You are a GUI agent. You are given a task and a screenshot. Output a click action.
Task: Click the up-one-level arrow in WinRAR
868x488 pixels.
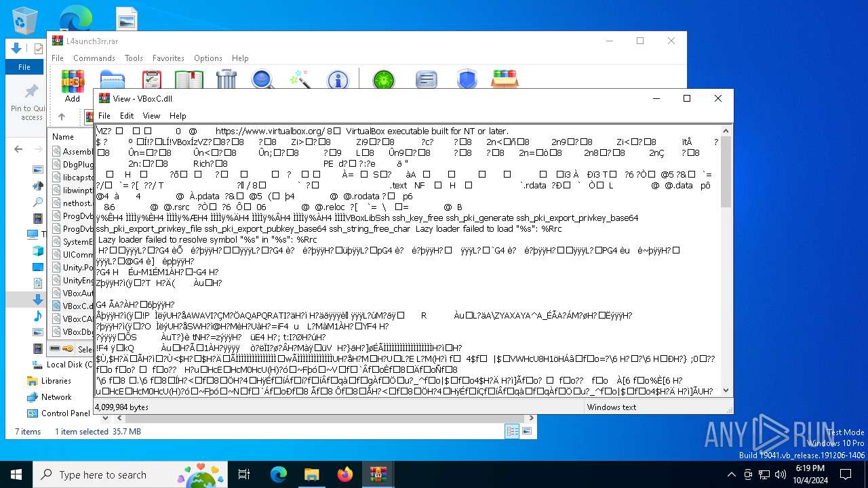pyautogui.click(x=62, y=117)
